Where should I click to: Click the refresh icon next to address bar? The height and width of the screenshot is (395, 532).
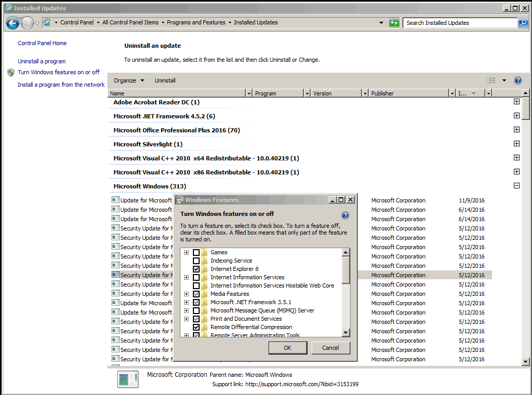394,23
